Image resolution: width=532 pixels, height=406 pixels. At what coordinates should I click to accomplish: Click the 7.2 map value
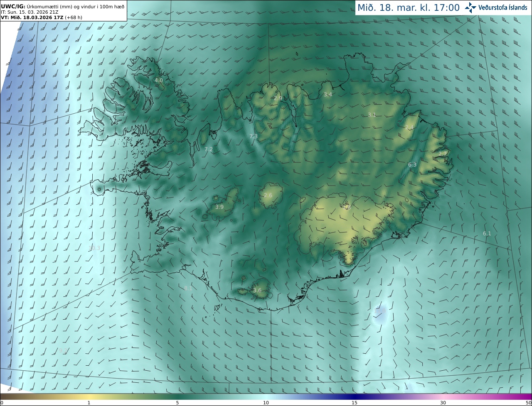tap(209, 149)
